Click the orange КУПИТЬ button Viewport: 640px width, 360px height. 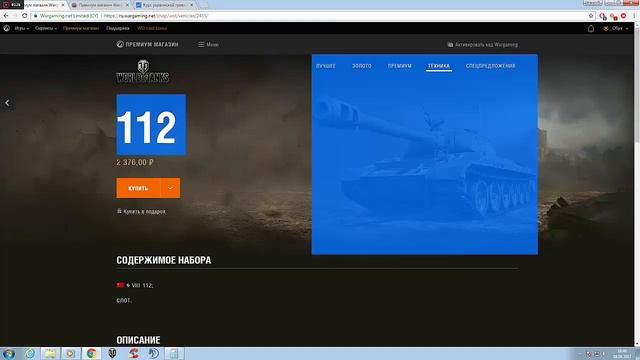(139, 188)
